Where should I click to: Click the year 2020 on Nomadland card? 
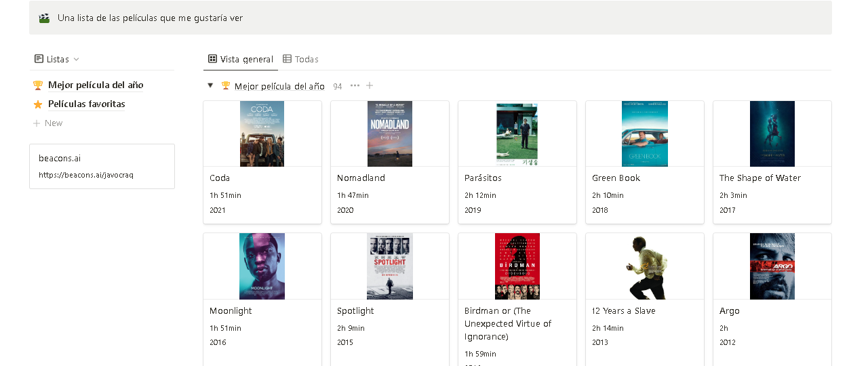[345, 210]
